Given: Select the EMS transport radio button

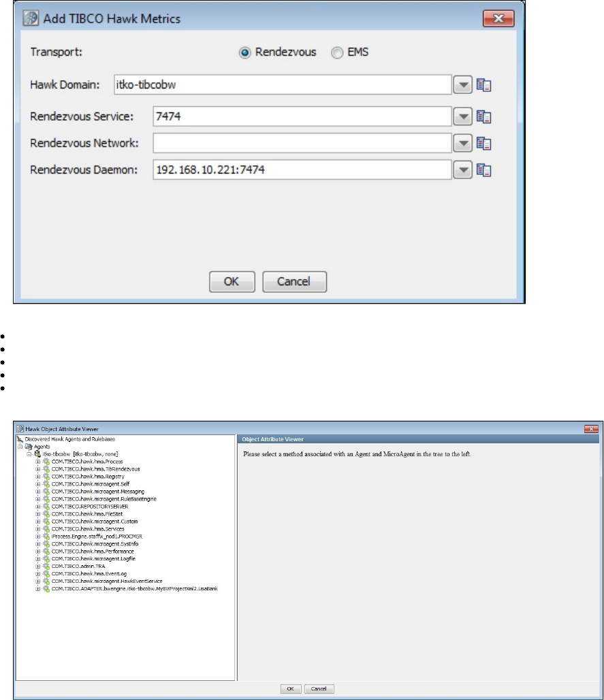Looking at the screenshot, I should click(x=337, y=52).
